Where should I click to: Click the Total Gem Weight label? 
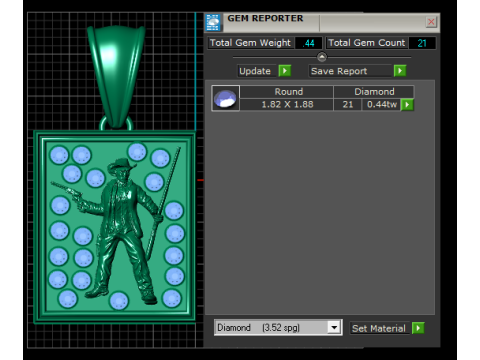251,43
